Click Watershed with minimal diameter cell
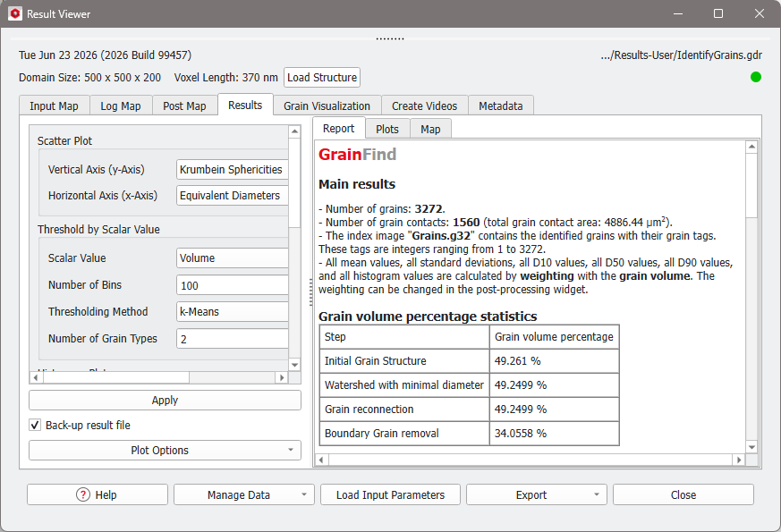 404,384
